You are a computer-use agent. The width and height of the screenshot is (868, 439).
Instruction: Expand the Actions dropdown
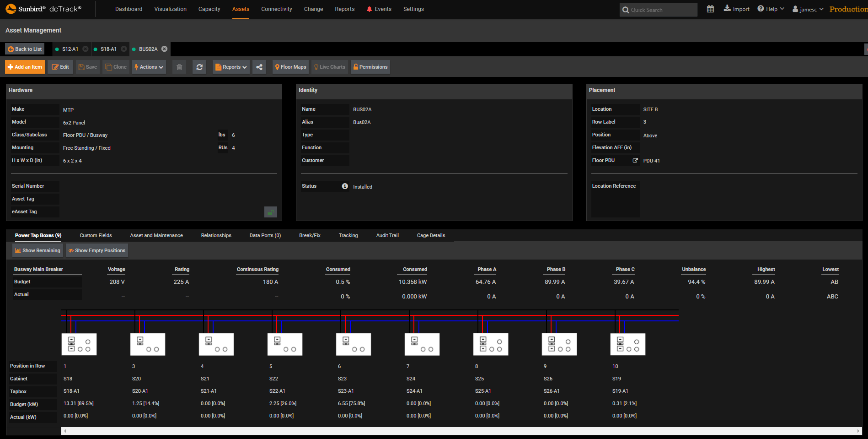click(x=149, y=67)
